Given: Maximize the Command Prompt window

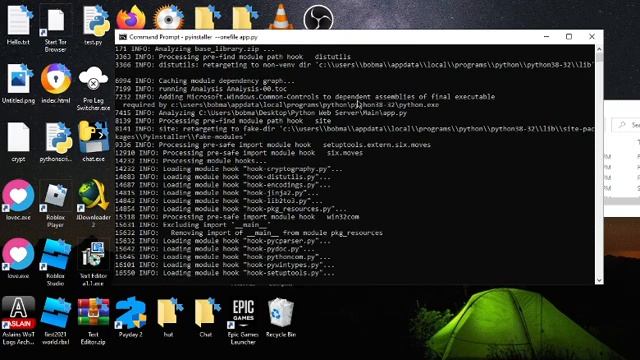Looking at the screenshot, I should (569, 37).
